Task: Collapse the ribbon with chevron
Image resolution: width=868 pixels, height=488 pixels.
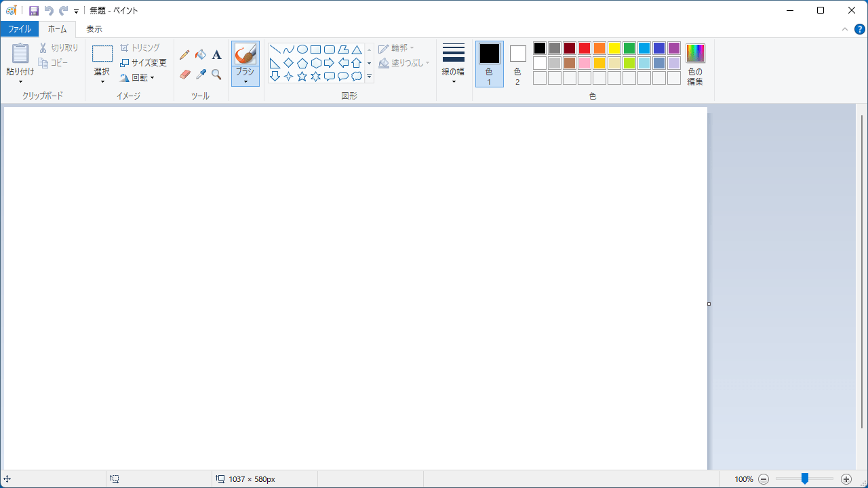Action: click(844, 29)
